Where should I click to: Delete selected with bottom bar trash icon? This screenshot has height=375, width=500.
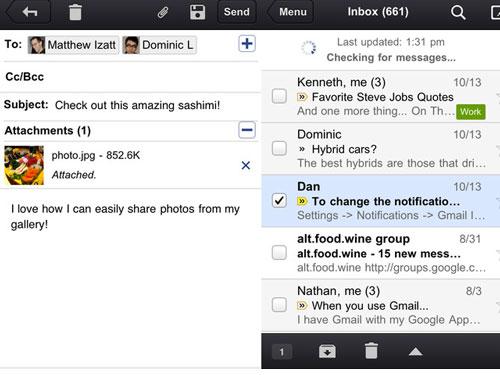pyautogui.click(x=371, y=351)
